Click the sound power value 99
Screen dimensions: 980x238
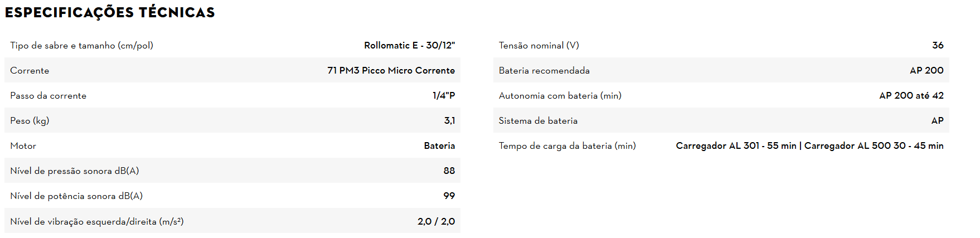449,196
